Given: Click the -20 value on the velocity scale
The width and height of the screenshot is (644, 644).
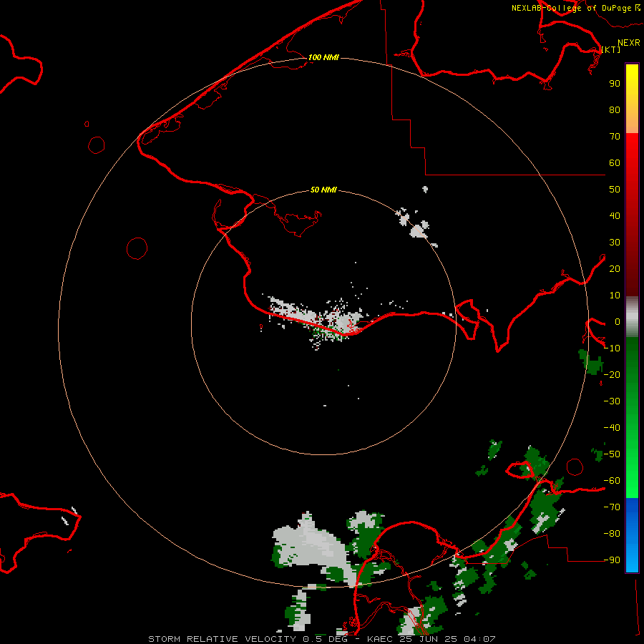Looking at the screenshot, I should (612, 374).
